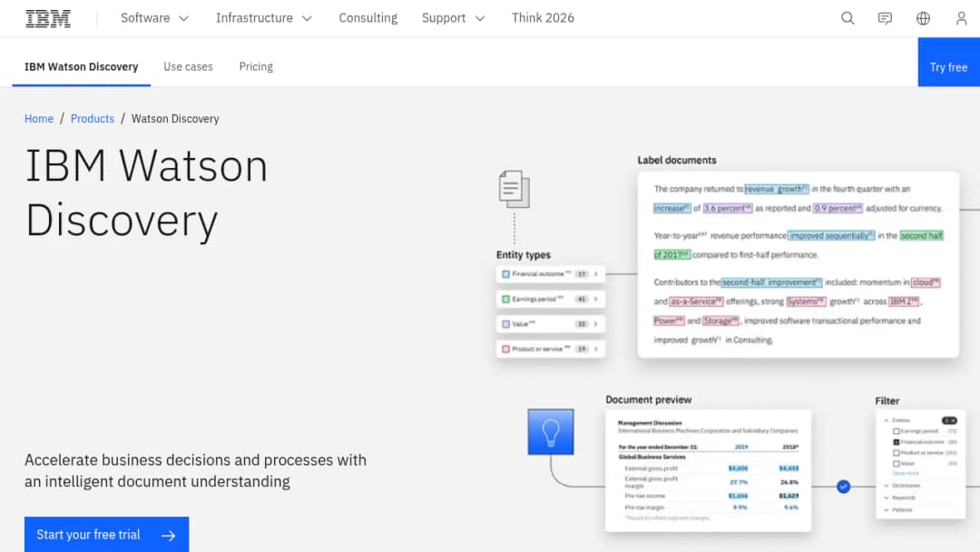The image size is (980, 552).
Task: Click the blue lightbulb tile
Action: tap(551, 432)
